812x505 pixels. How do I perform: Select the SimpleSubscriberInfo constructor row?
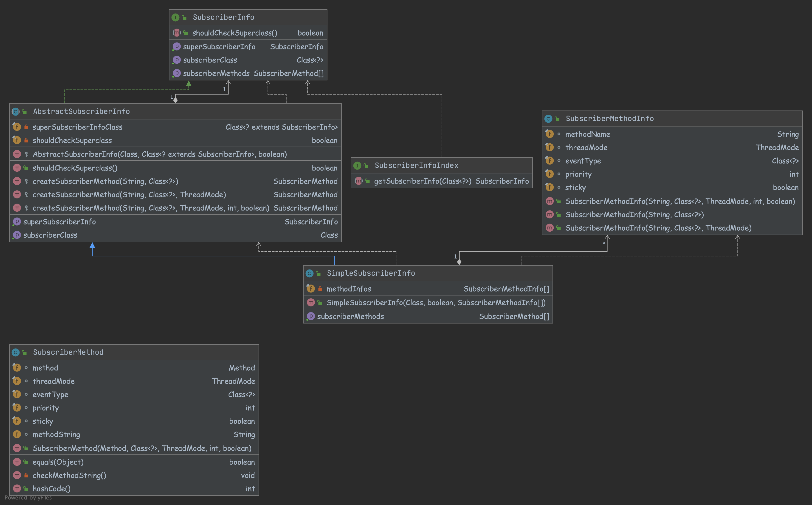(427, 303)
